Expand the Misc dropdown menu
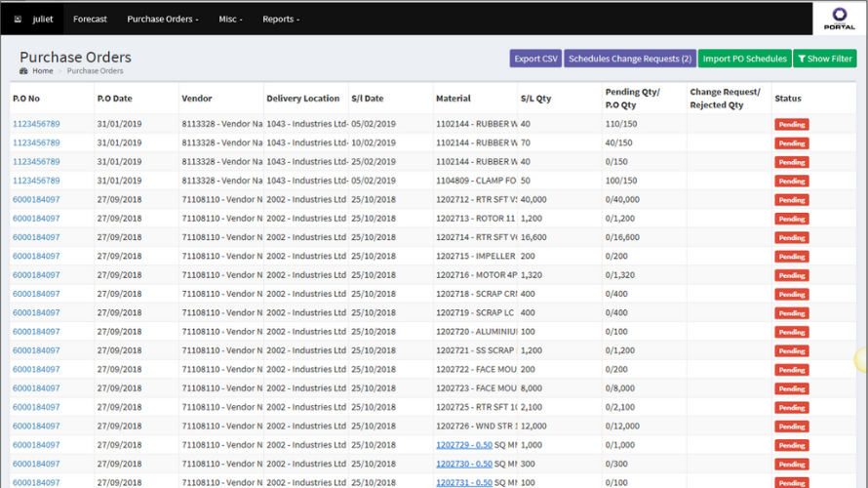 tap(230, 19)
